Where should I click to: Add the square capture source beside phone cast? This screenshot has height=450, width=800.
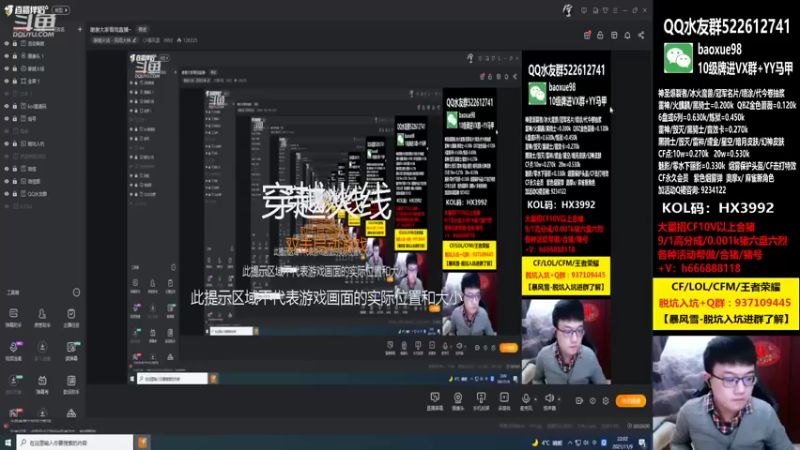point(504,401)
